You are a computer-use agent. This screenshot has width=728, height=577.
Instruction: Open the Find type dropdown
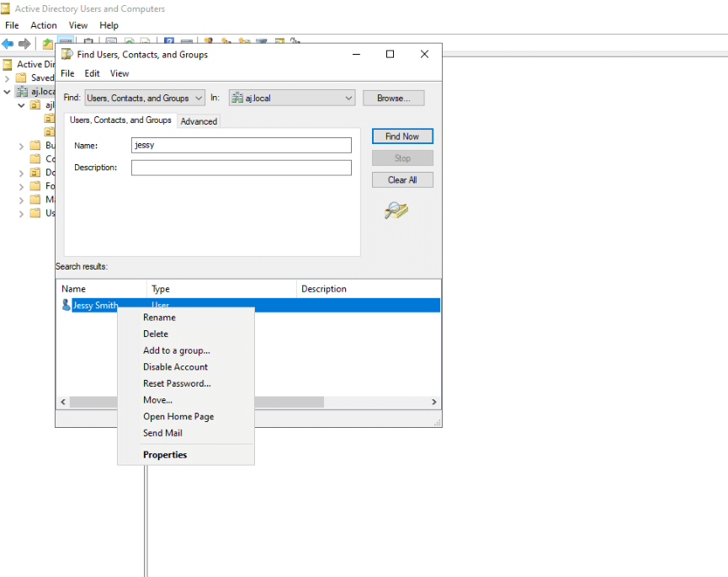coord(144,99)
